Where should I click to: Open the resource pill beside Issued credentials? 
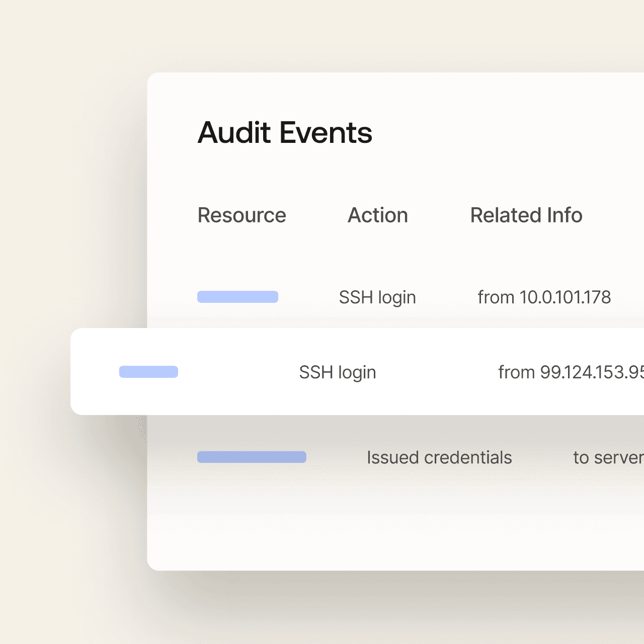click(x=252, y=457)
